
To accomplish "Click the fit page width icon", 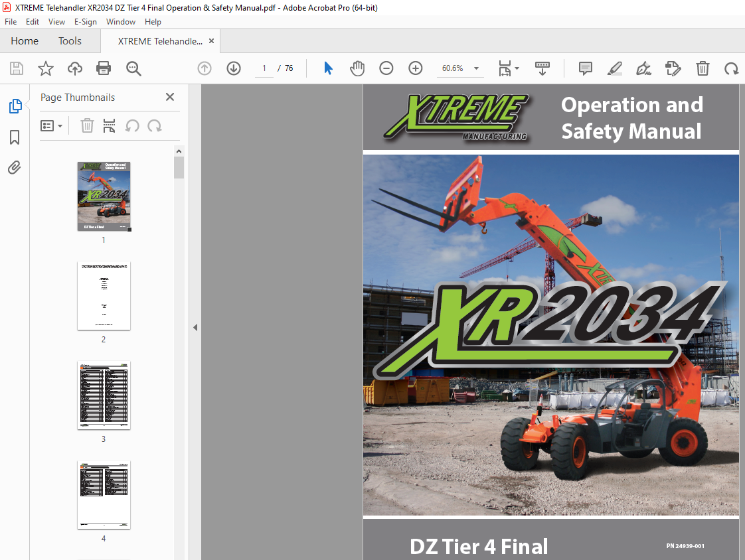I will click(505, 68).
